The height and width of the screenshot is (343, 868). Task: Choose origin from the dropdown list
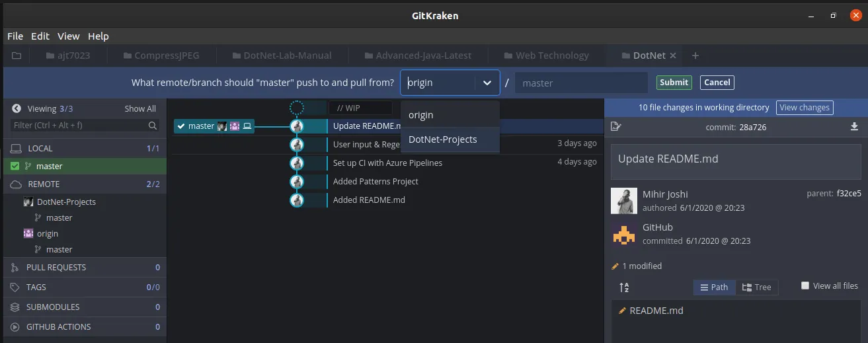(x=450, y=115)
